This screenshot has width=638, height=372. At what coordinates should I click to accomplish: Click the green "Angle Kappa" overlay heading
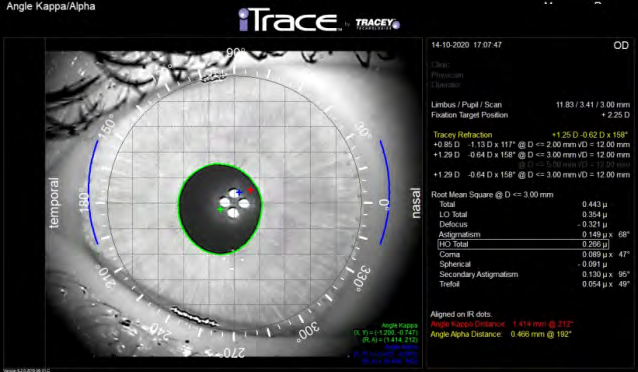[399, 326]
